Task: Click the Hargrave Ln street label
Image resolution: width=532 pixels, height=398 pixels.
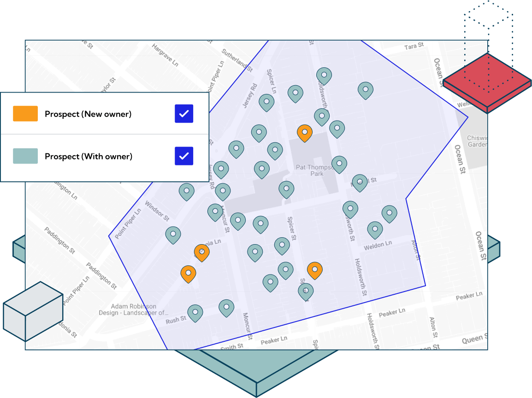Action: (x=165, y=54)
